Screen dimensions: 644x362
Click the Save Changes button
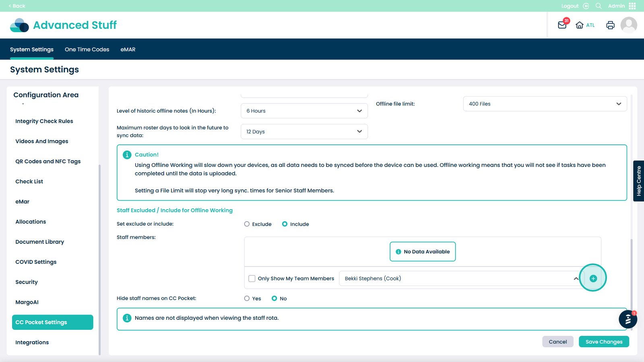[x=604, y=342]
